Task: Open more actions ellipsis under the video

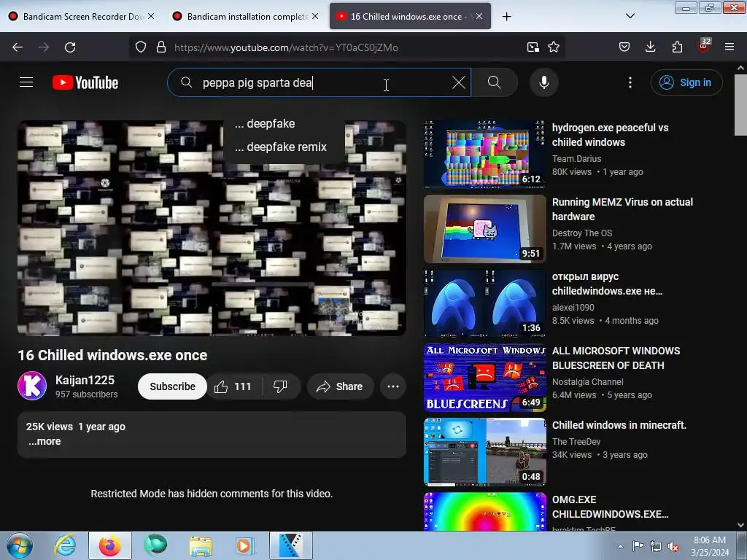Action: pos(393,386)
